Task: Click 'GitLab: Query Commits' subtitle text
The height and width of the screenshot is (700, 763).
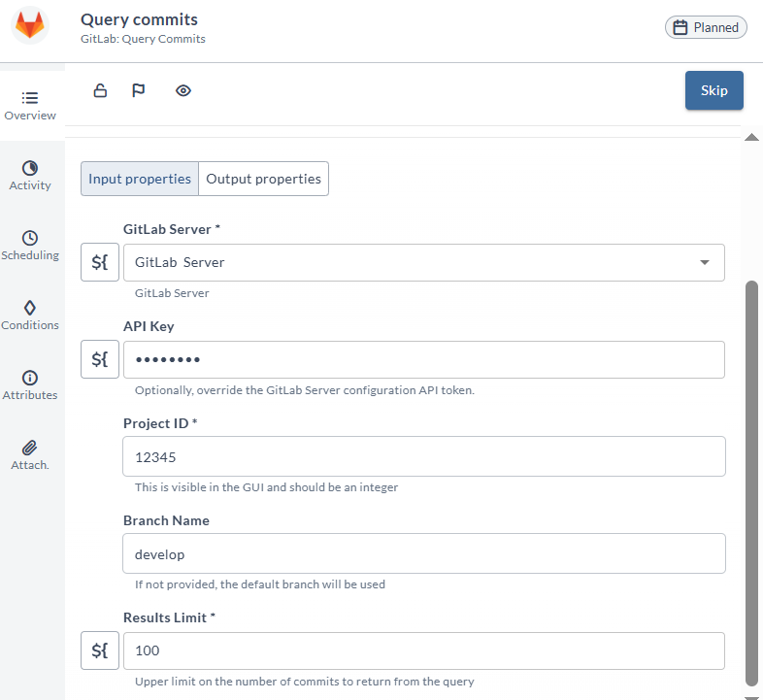Action: pyautogui.click(x=143, y=39)
